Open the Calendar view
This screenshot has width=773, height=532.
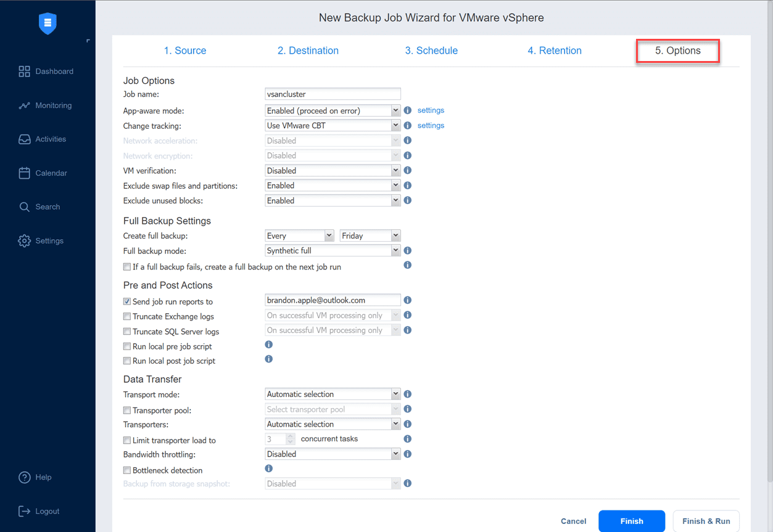(x=47, y=173)
